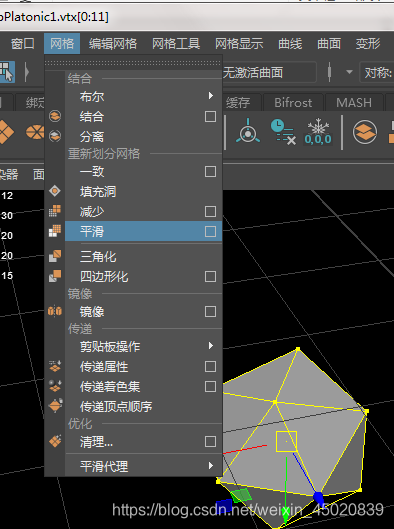
Task: Click the 无激活曲面 live surface field
Action: pos(269,72)
